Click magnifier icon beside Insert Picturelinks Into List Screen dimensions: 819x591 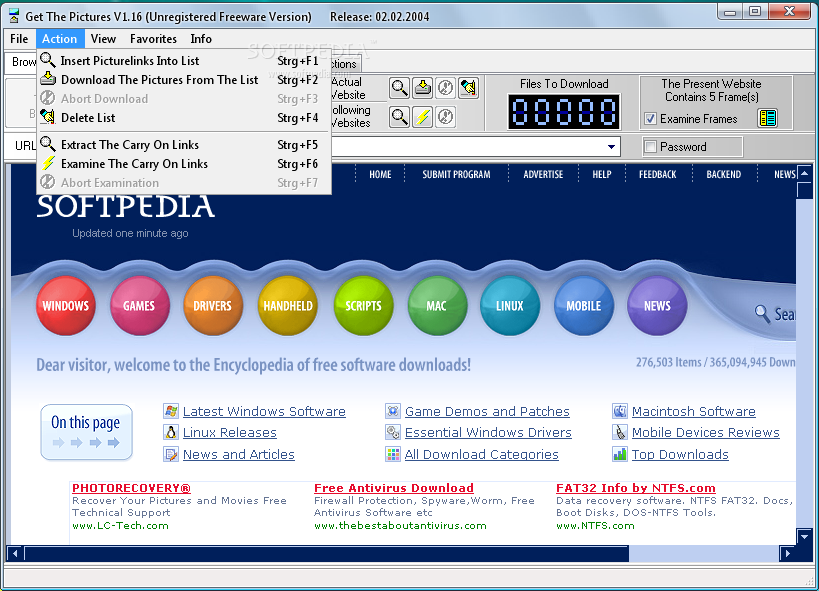(x=48, y=60)
